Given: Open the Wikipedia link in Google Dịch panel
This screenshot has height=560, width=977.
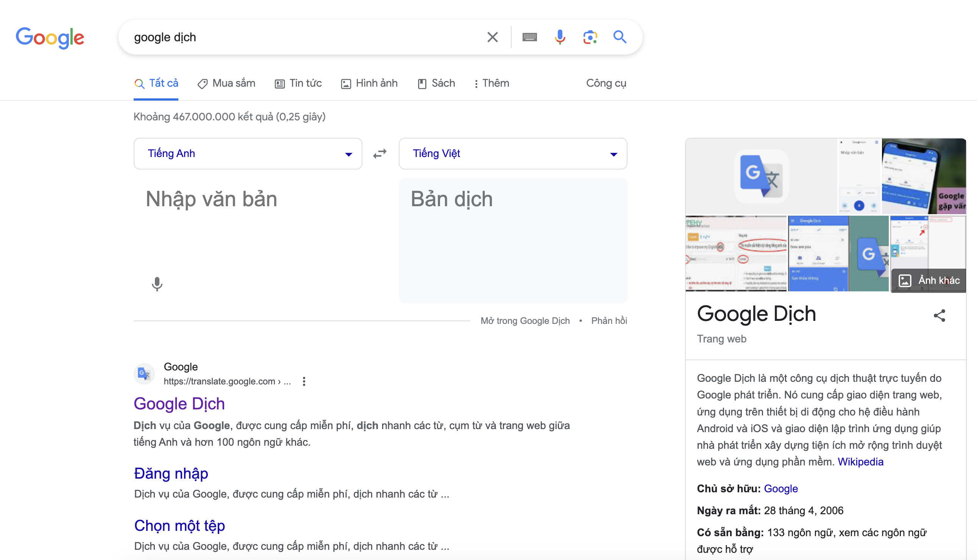Looking at the screenshot, I should point(861,461).
